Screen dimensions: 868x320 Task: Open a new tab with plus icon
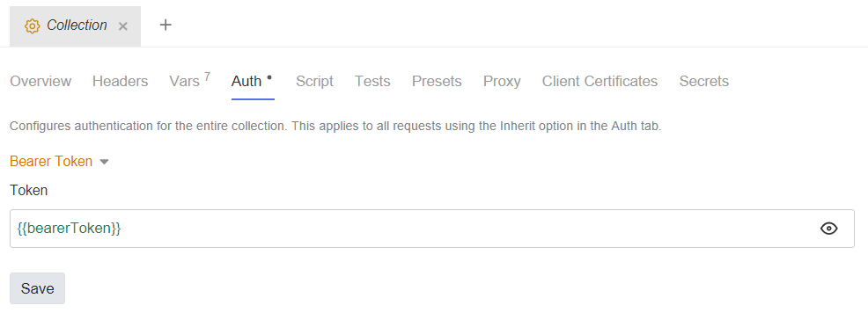coord(166,25)
